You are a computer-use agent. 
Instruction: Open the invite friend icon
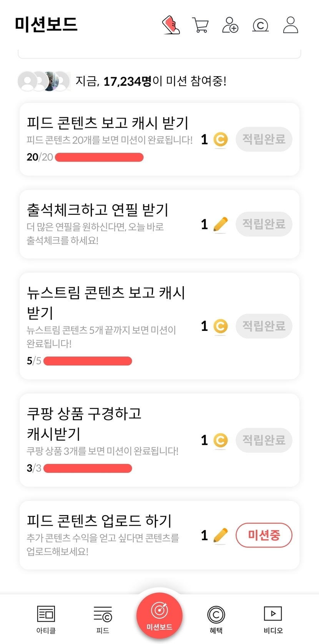230,25
